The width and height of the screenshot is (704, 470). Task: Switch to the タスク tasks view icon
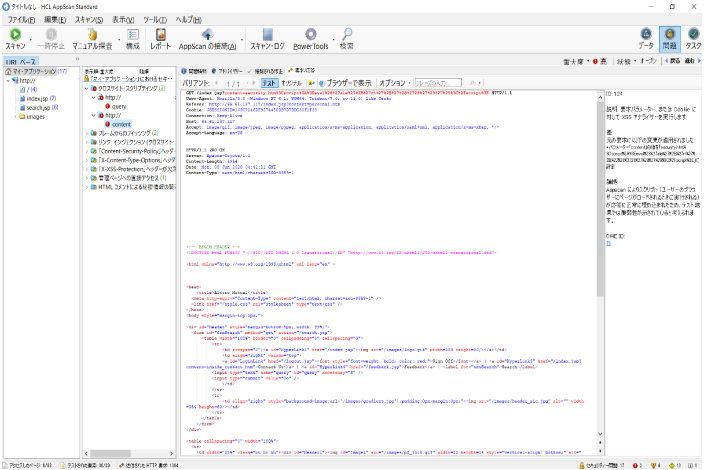click(694, 34)
